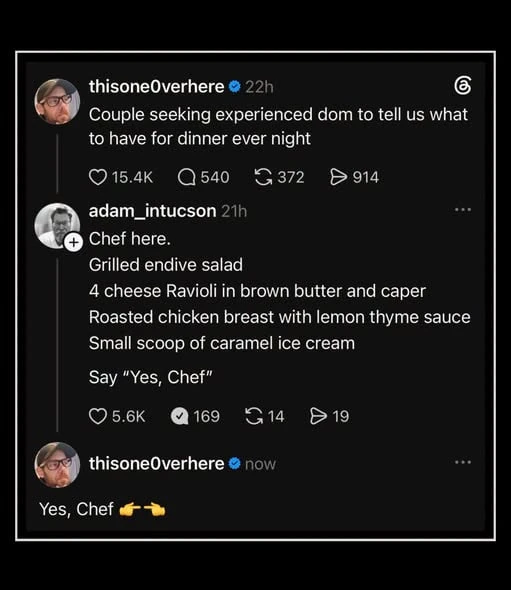Open more options on the 'Yes, Chef' reply

463,462
